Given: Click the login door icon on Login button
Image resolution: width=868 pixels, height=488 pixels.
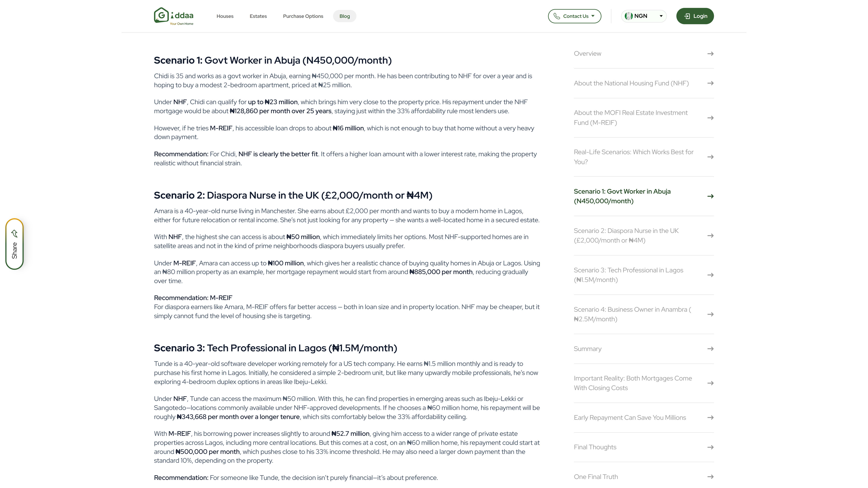Looking at the screenshot, I should 687,16.
